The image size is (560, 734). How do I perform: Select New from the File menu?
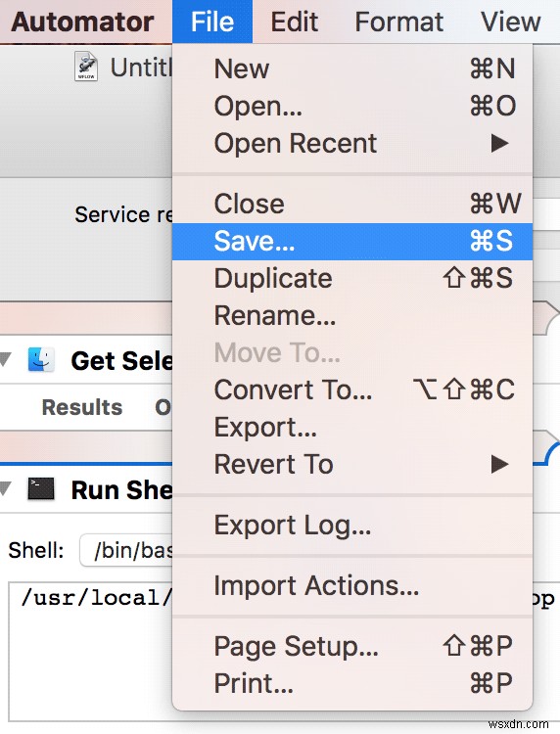pyautogui.click(x=352, y=69)
